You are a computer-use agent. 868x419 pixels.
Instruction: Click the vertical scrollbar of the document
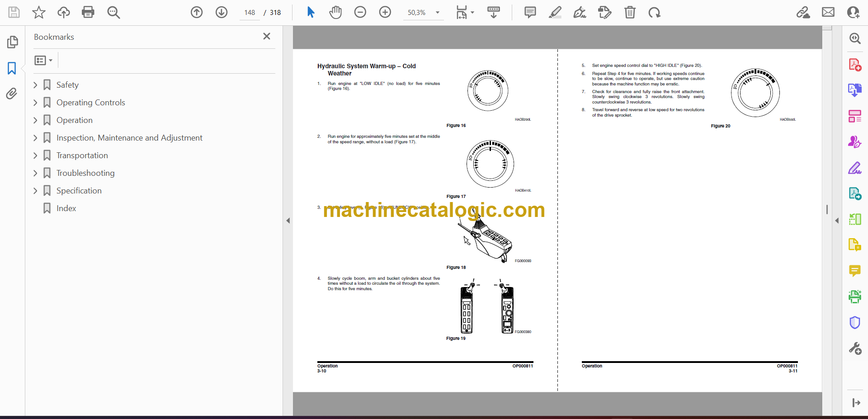[827, 209]
